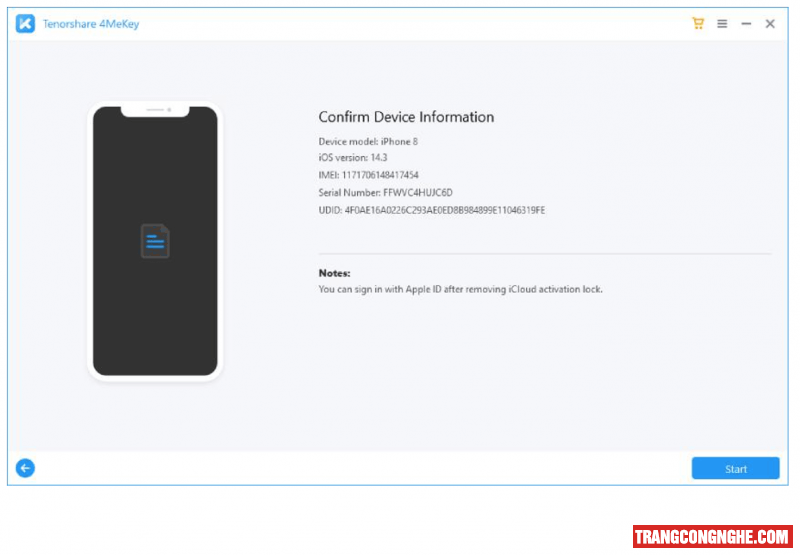Viewport: 800px width, 555px height.
Task: Open the shopping cart purchase icon
Action: point(698,24)
